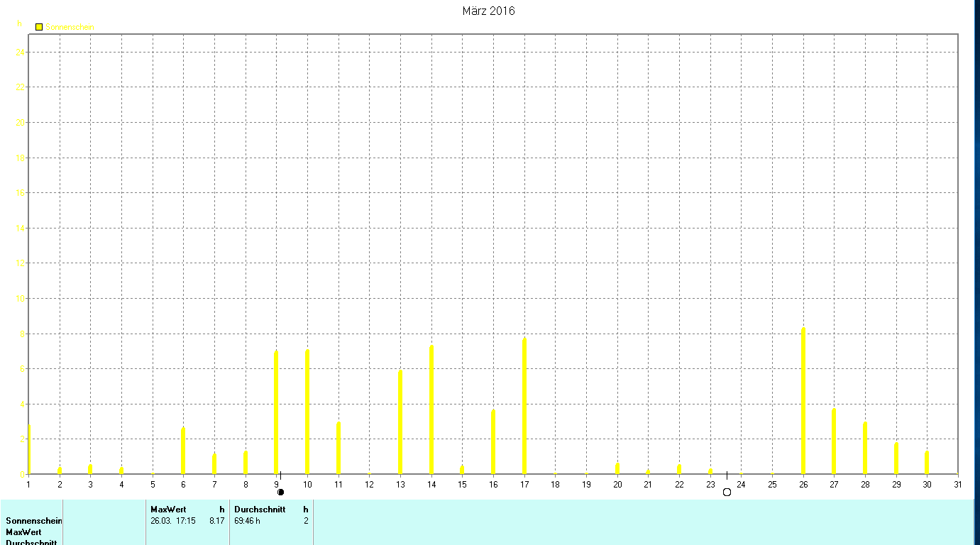980x545 pixels.
Task: Click the Sonnenschein row label in table
Action: point(34,521)
